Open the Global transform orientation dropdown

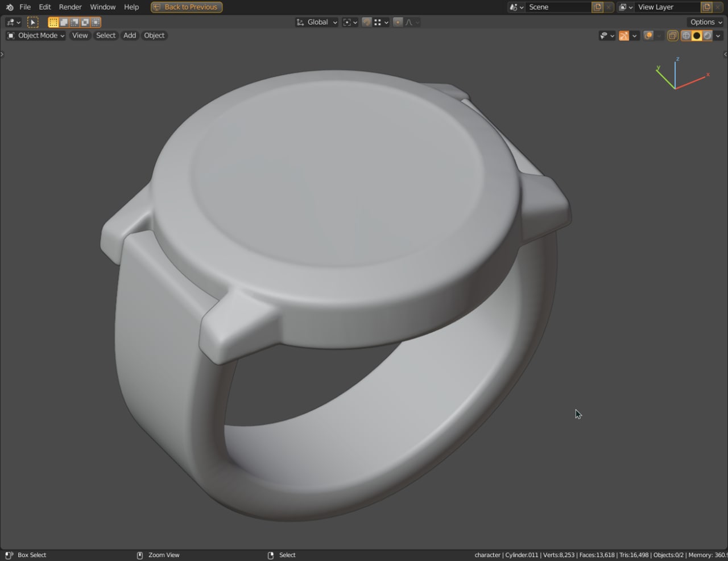coord(317,22)
